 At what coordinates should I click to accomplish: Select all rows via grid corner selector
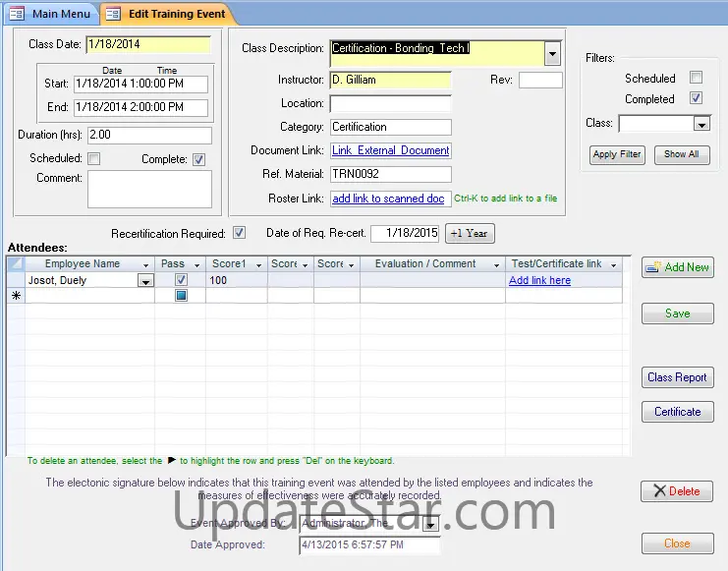15,264
